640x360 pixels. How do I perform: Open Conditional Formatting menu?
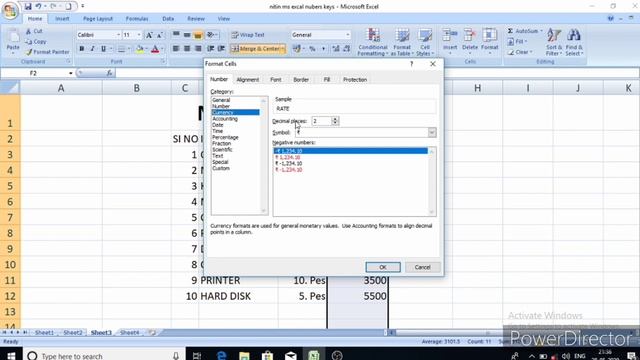[373, 42]
